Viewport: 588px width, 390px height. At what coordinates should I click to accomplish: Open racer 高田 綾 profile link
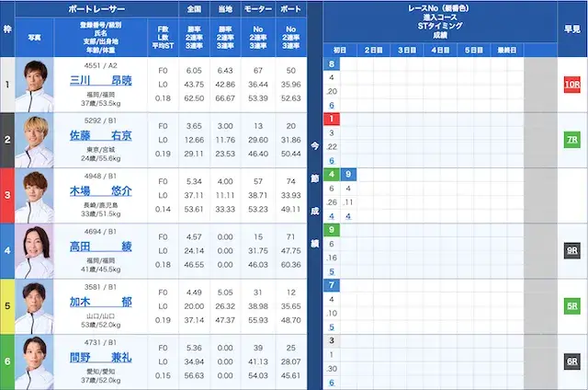(x=100, y=247)
